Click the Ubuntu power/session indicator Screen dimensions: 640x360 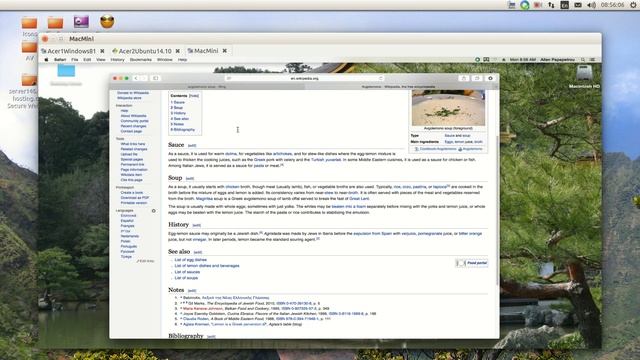coord(633,5)
